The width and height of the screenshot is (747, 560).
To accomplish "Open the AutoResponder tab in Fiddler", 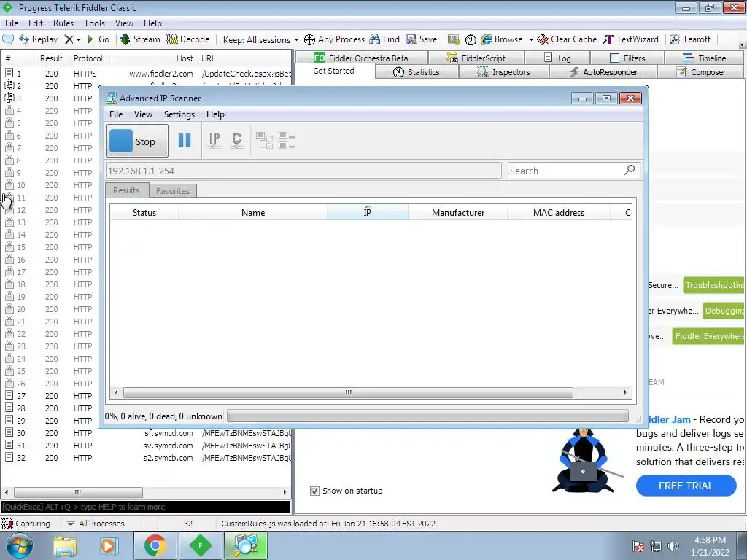I will [x=603, y=72].
